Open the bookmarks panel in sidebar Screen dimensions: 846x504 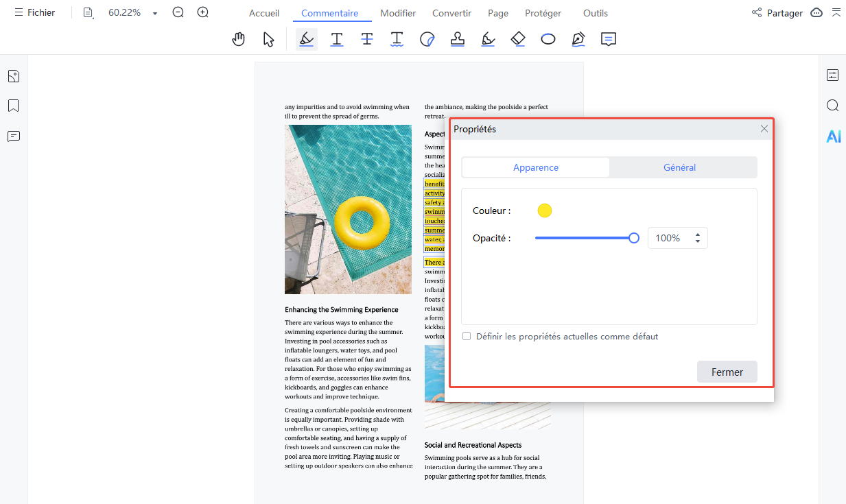(x=13, y=106)
